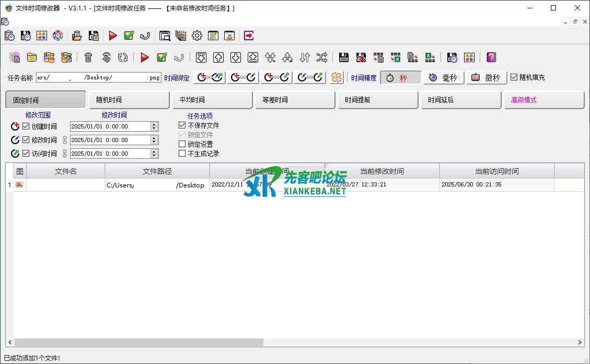Click the trash can delete icon

coord(88,57)
